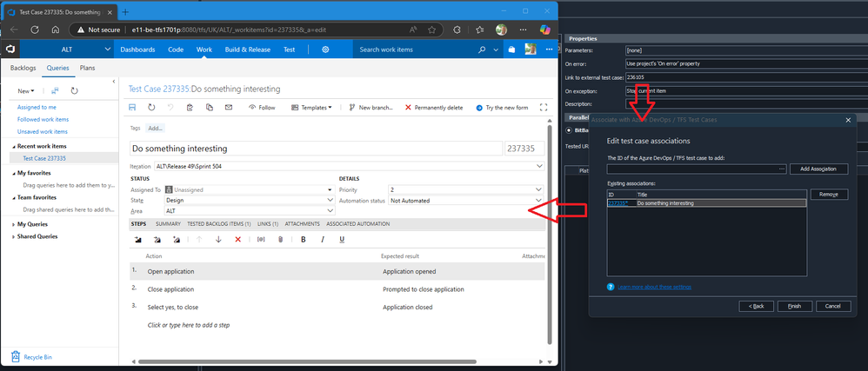Apply bold formatting to step text
This screenshot has width=868, height=371.
pos(304,240)
